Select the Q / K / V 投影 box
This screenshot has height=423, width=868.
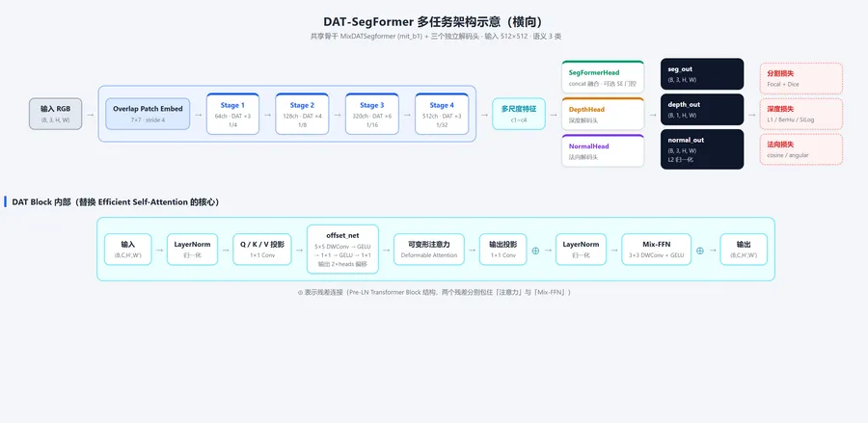[262, 249]
